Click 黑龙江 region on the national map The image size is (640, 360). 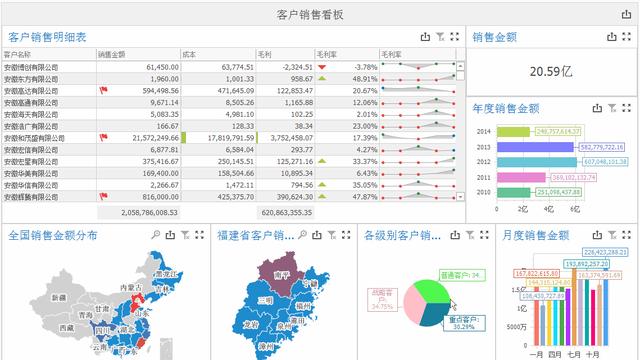pos(167,274)
